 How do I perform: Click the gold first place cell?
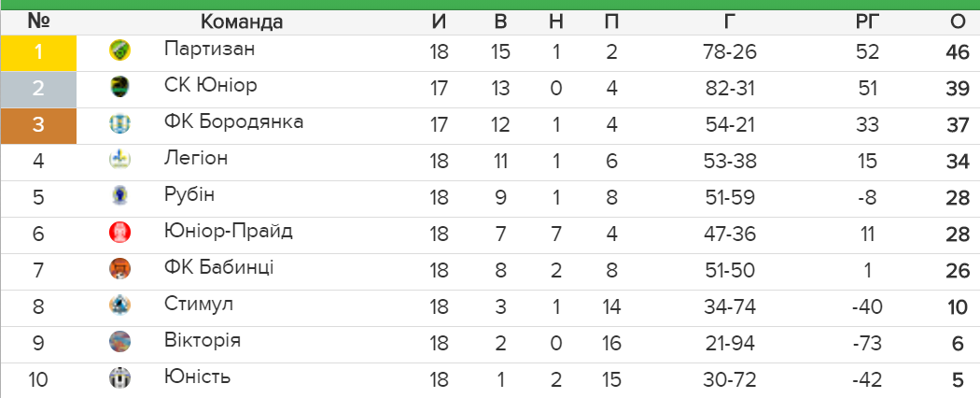point(38,52)
